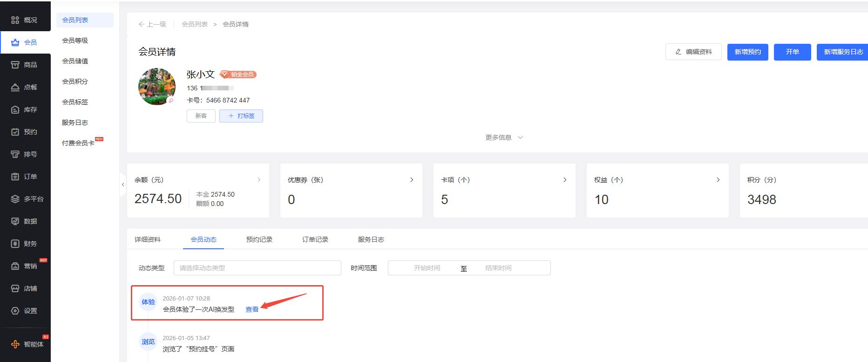Collapse the secondary sidebar with arrow handle
Viewport: 868px width, 362px height.
pos(123,184)
